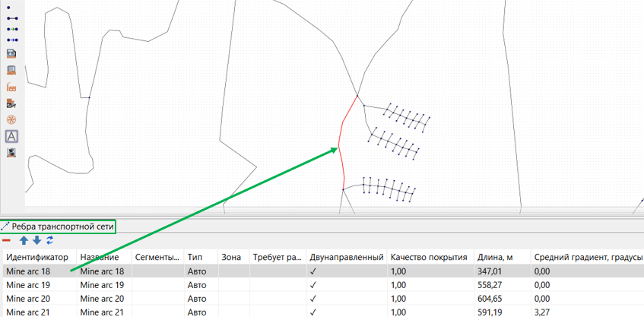
Task: Toggle 'Двунаправленный' checkmark for Mine arc 21
Action: coord(313,312)
